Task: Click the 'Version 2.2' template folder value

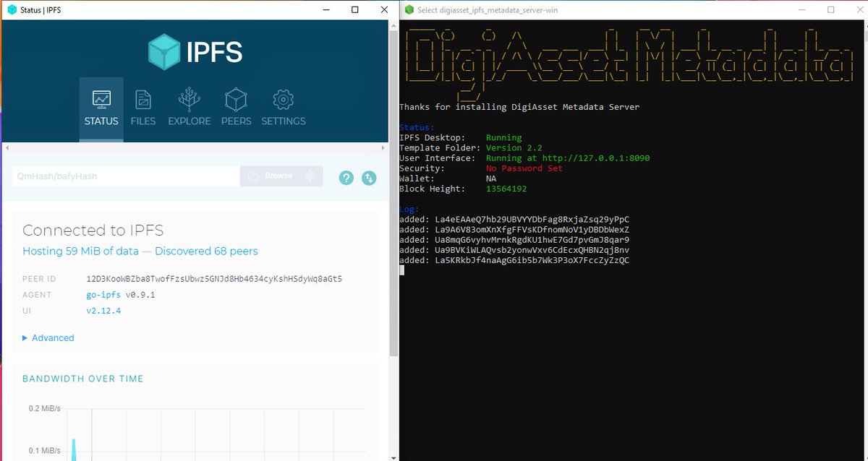Action: 514,147
